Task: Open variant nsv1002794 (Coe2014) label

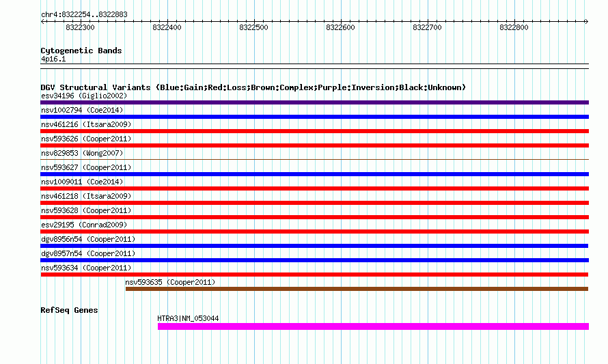Action: [x=82, y=110]
